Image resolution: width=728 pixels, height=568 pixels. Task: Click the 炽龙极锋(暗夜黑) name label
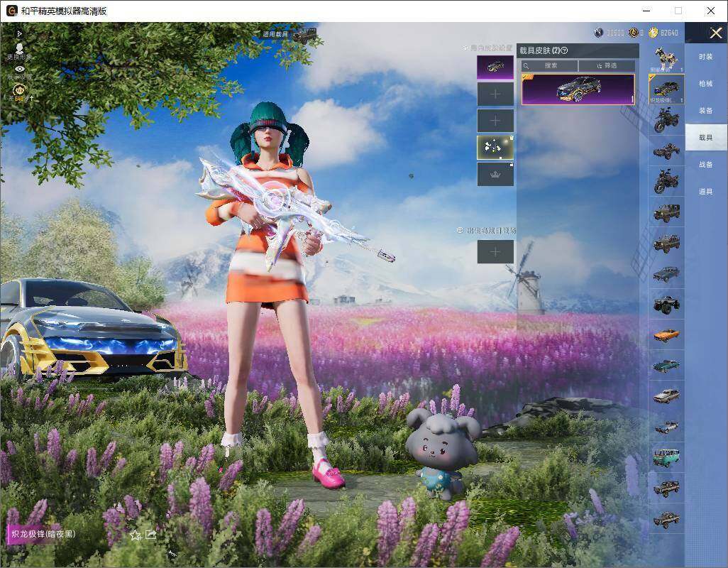(43, 534)
